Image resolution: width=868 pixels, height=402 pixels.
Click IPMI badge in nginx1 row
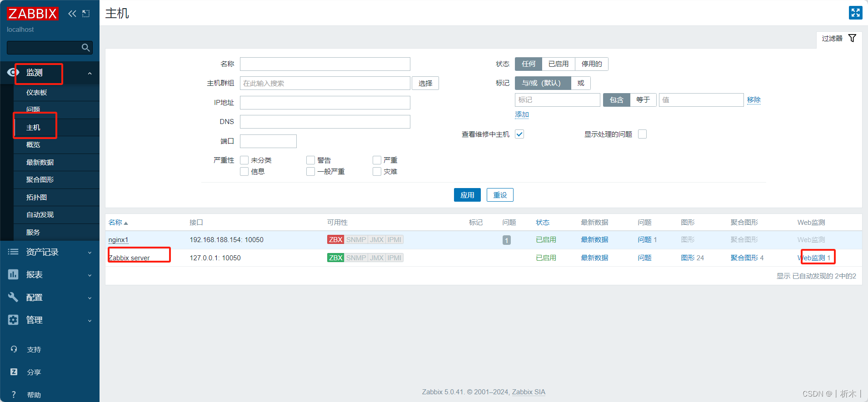(x=394, y=239)
